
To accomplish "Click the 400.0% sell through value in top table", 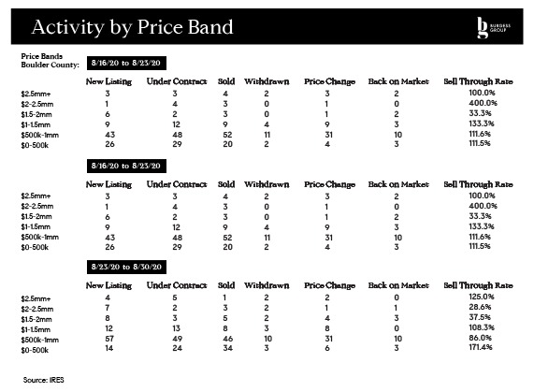I will coord(483,103).
